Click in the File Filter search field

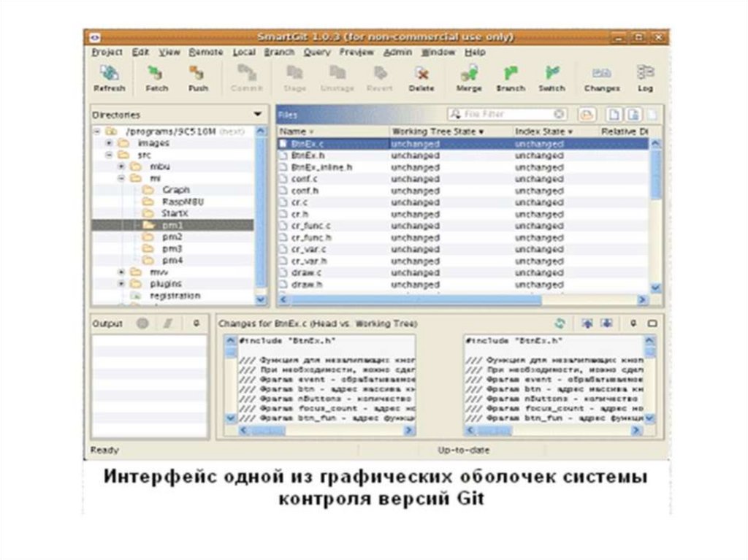pos(507,114)
